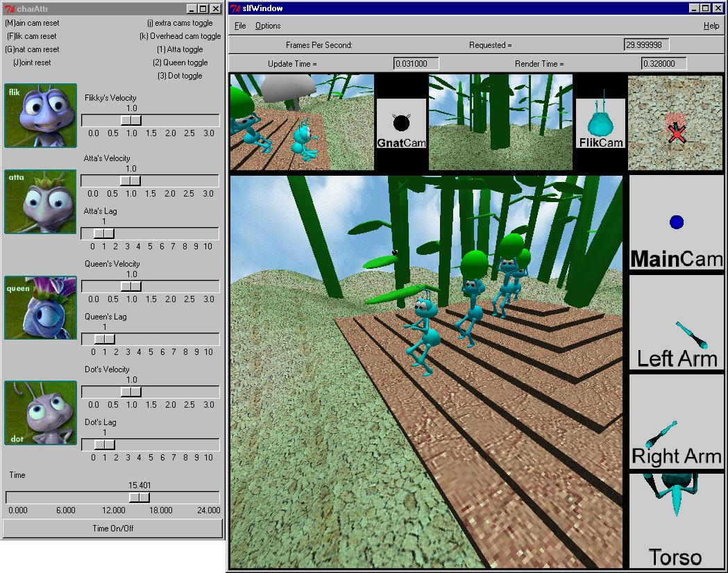
Task: Click the Flik character portrait
Action: pyautogui.click(x=40, y=116)
